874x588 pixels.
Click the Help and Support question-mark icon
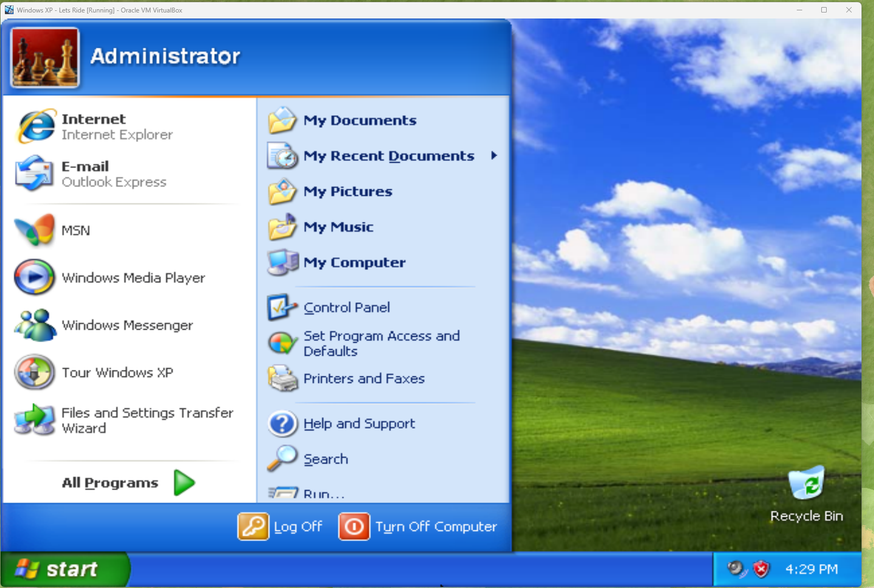tap(282, 424)
